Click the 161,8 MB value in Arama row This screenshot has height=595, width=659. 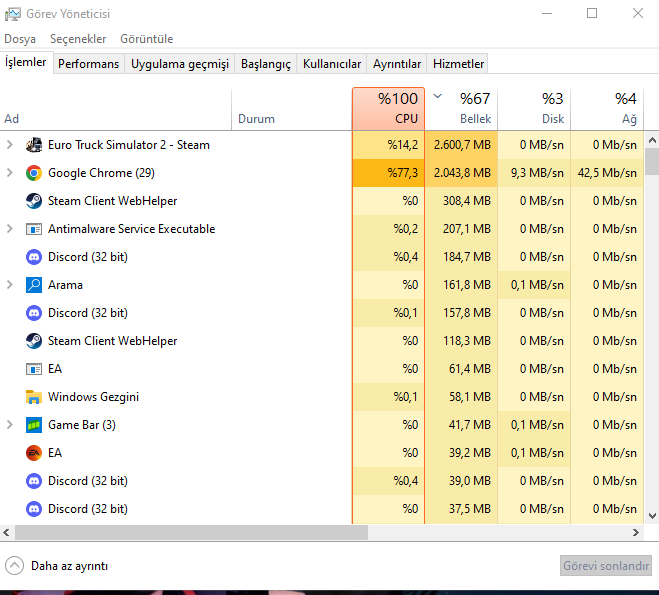point(467,285)
